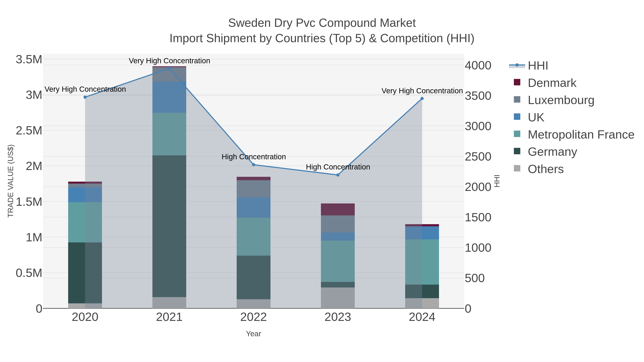Click the 2020 x-axis label

point(85,317)
